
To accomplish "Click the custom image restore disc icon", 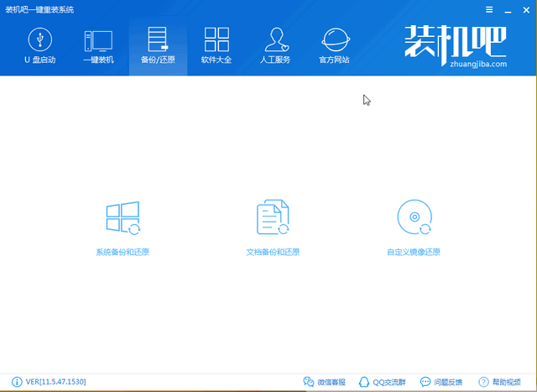I will pyautogui.click(x=414, y=218).
